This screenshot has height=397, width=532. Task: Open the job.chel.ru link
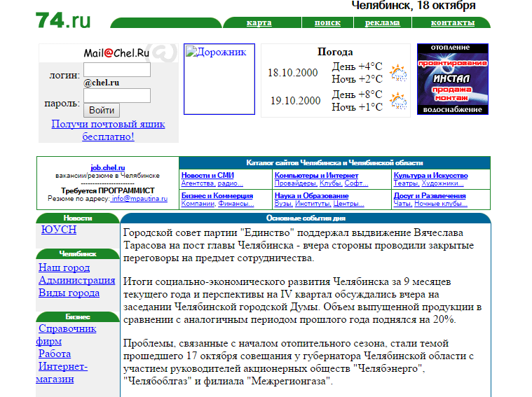(x=107, y=167)
